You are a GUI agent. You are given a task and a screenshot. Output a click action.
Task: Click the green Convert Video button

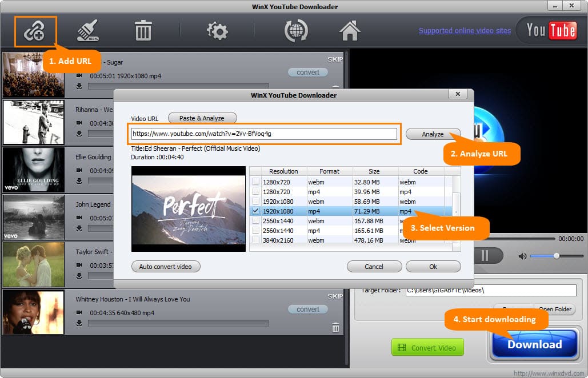[427, 347]
